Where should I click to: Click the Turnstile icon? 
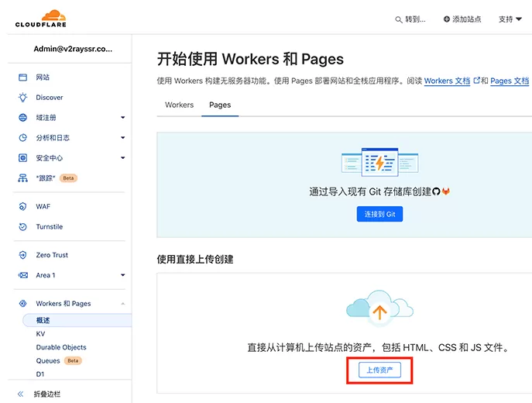[x=22, y=227]
